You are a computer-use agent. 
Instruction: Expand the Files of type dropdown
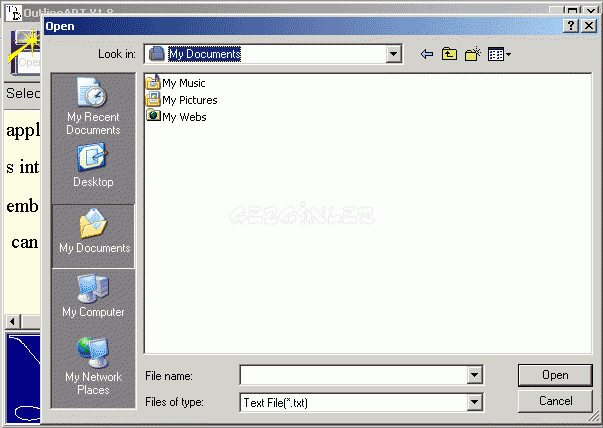pyautogui.click(x=475, y=402)
